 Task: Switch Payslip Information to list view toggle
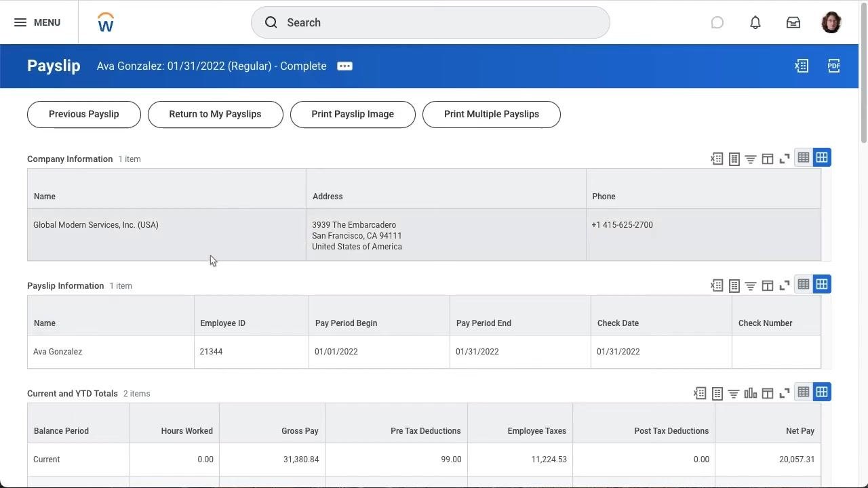pyautogui.click(x=804, y=284)
